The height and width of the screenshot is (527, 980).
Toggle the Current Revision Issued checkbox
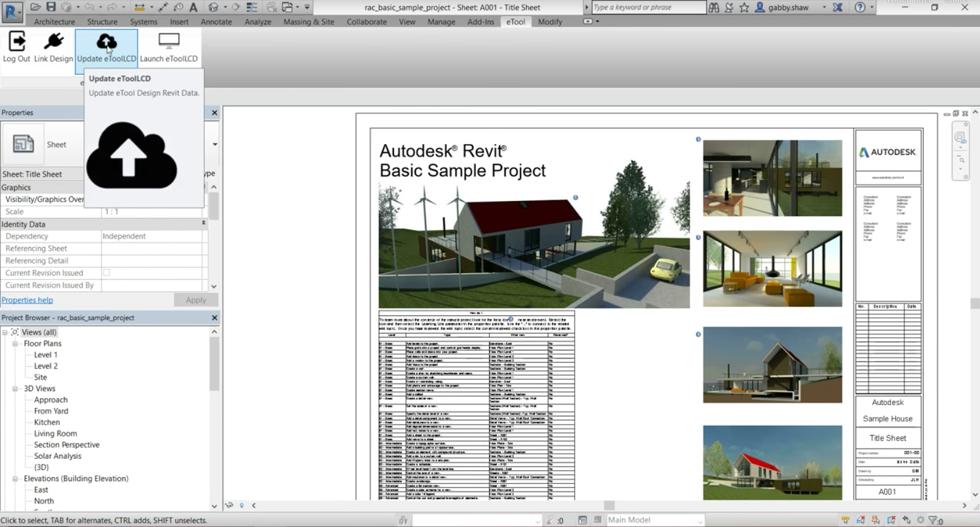[x=106, y=273]
